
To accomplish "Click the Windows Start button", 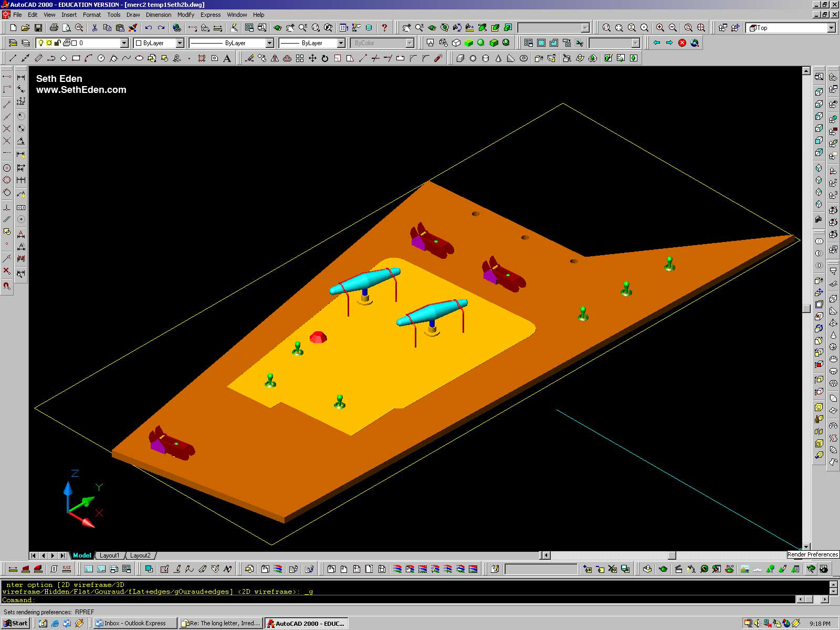I will [x=16, y=623].
